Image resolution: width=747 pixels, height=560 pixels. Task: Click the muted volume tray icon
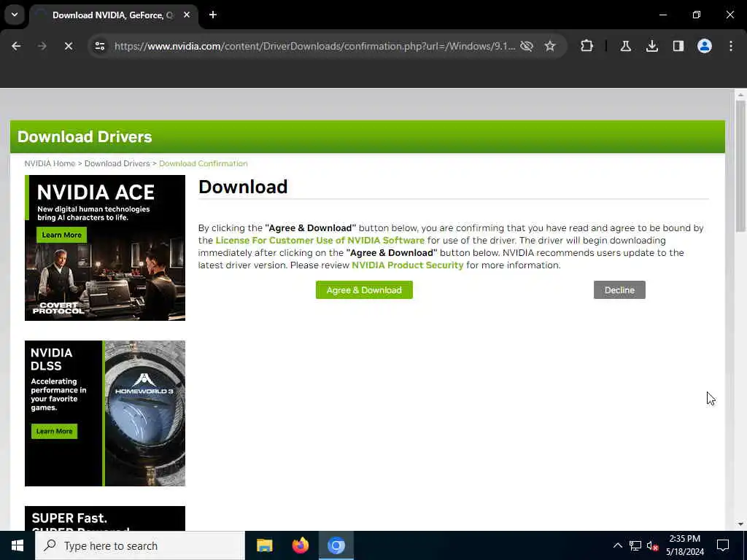tap(652, 545)
